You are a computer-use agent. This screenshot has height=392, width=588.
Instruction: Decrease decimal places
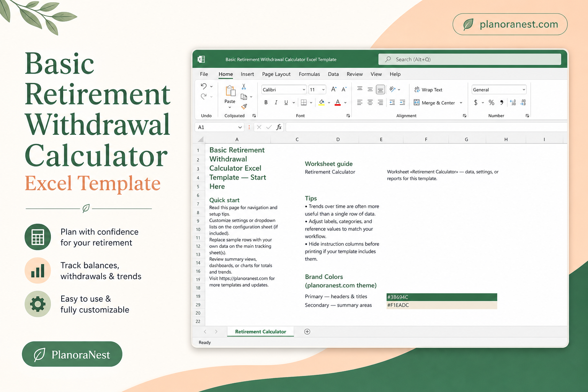[x=523, y=102]
